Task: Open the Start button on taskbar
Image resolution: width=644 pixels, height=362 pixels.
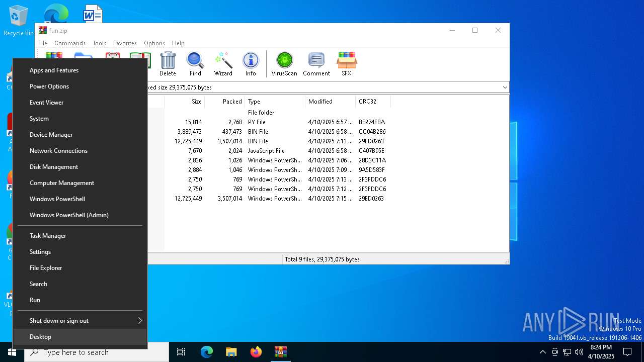Action: 12,352
